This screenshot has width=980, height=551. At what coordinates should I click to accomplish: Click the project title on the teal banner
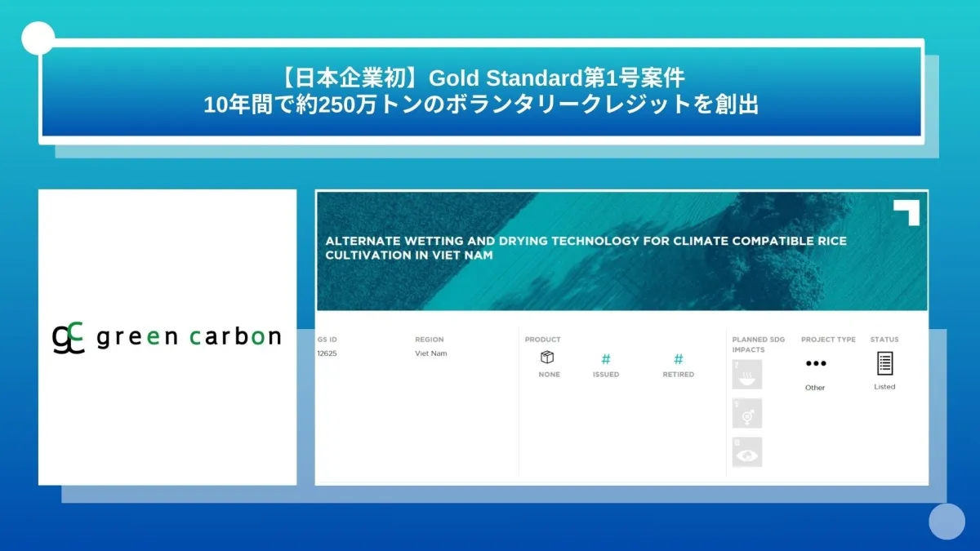pos(586,247)
